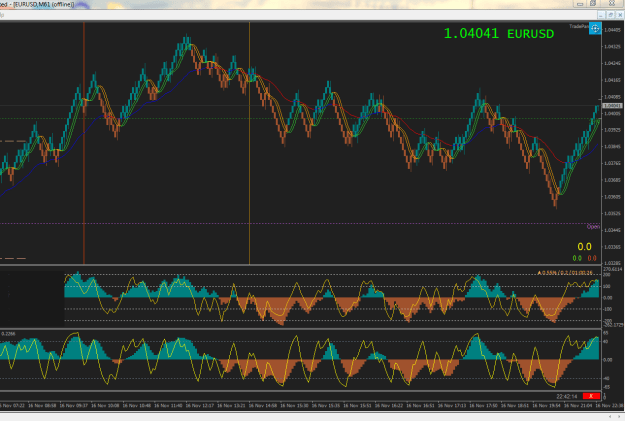
Task: Click the 22:42:14 clock text
Action: pyautogui.click(x=567, y=396)
